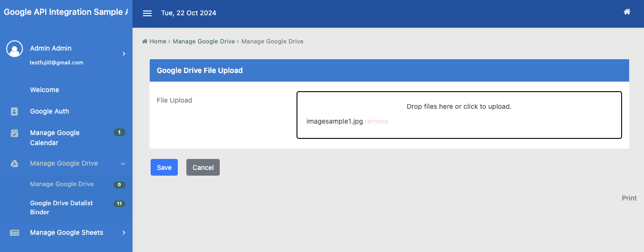
Task: Click the Google Drive triangle icon
Action: pyautogui.click(x=15, y=163)
